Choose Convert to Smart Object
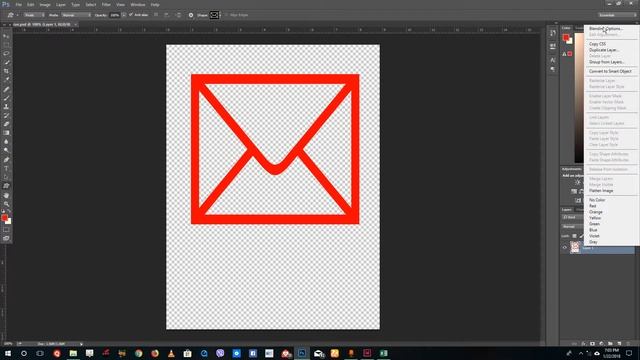The image size is (640, 360). 610,71
